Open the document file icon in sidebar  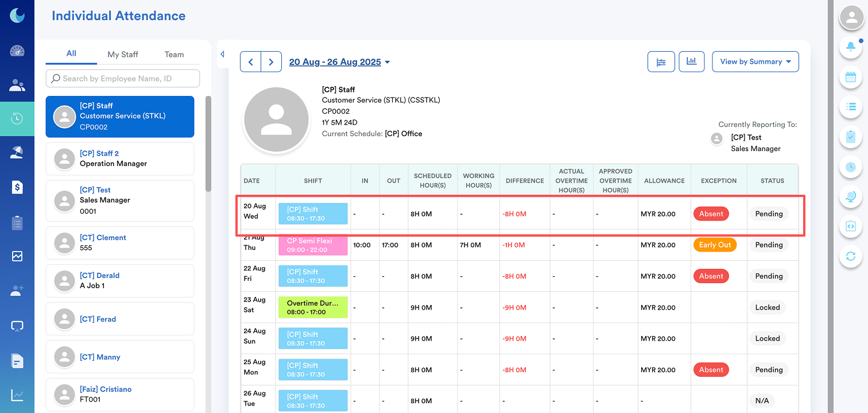(17, 361)
